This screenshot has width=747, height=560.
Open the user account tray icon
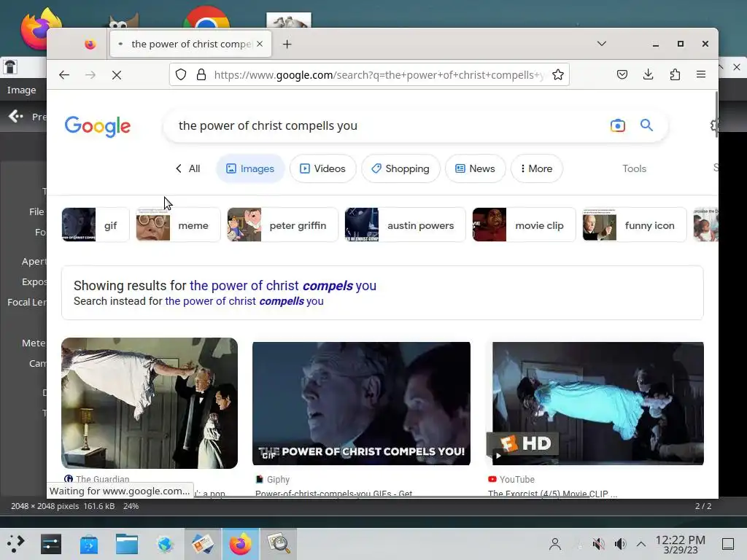click(x=555, y=544)
